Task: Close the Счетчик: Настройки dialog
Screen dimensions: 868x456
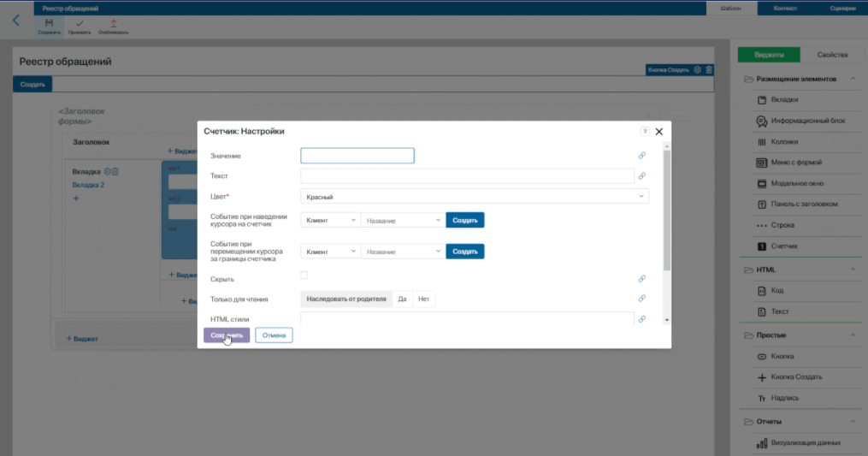Action: coord(658,131)
